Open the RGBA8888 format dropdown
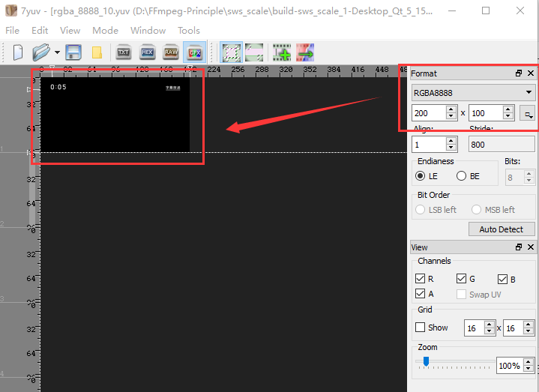This screenshot has width=539, height=392. pyautogui.click(x=472, y=92)
